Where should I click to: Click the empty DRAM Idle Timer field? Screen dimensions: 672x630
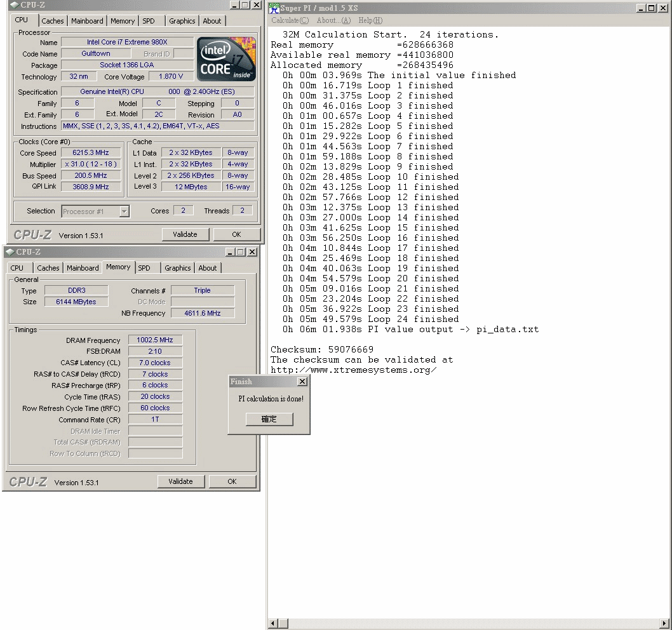tap(155, 431)
